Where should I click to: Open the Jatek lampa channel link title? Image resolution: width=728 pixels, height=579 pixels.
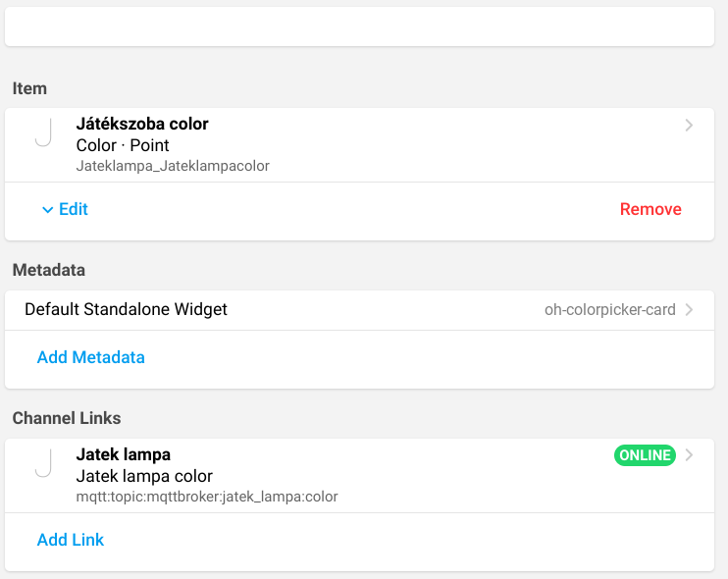click(124, 455)
